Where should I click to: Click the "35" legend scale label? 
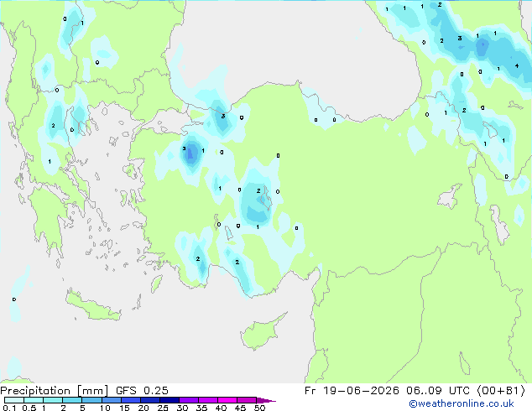click(x=201, y=408)
